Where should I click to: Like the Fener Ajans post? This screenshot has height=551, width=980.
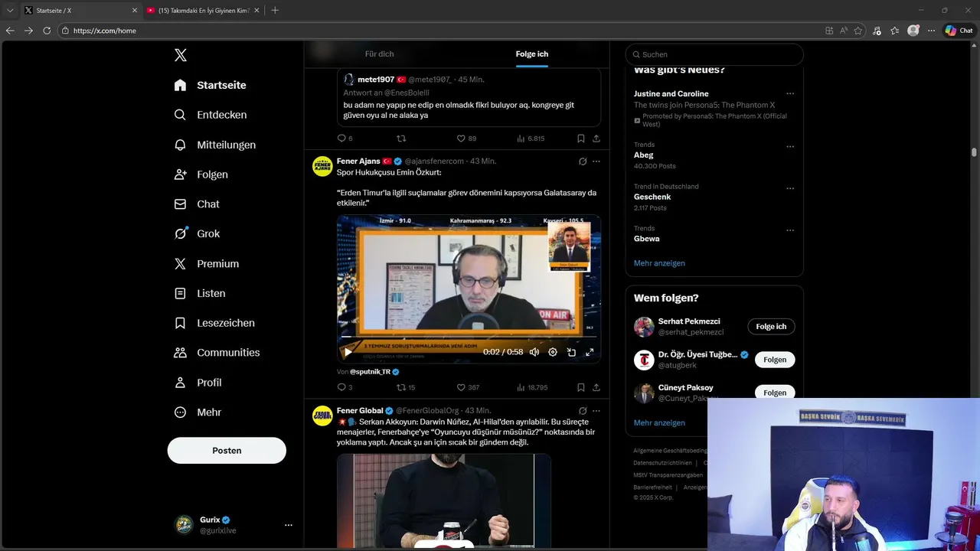coord(468,387)
